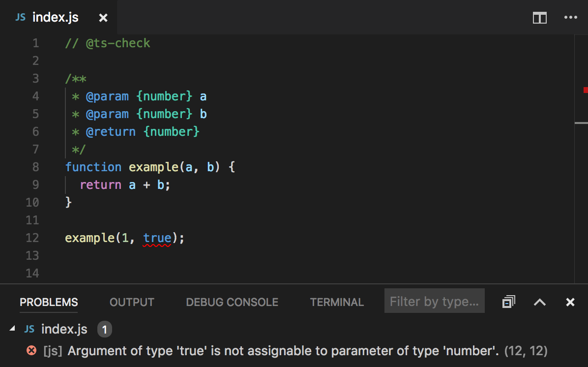Click the JS file icon next to index.js in Problems
This screenshot has height=367, width=588.
click(29, 329)
